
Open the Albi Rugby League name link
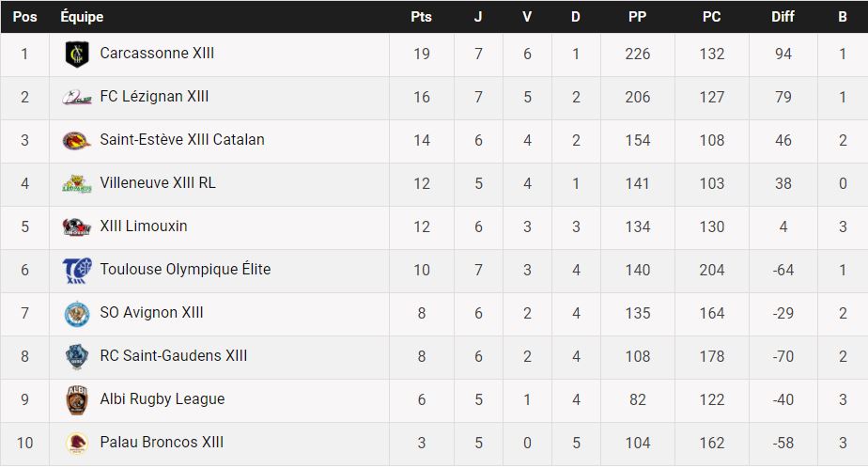coord(163,399)
